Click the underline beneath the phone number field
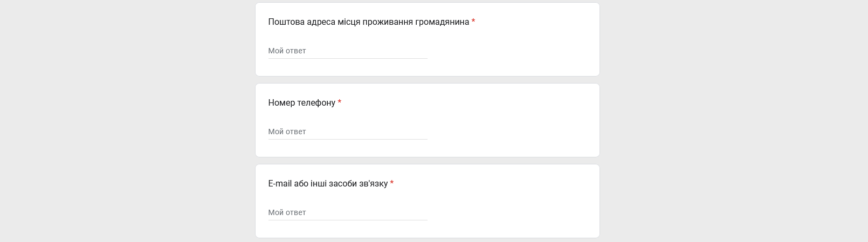Image resolution: width=868 pixels, height=242 pixels. [347, 139]
